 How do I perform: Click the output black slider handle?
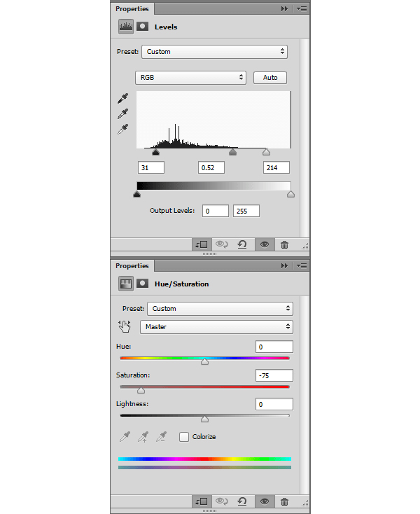coord(137,195)
